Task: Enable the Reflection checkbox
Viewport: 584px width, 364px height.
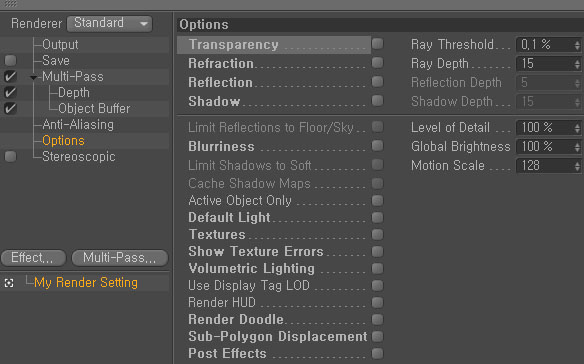Action: [x=377, y=82]
